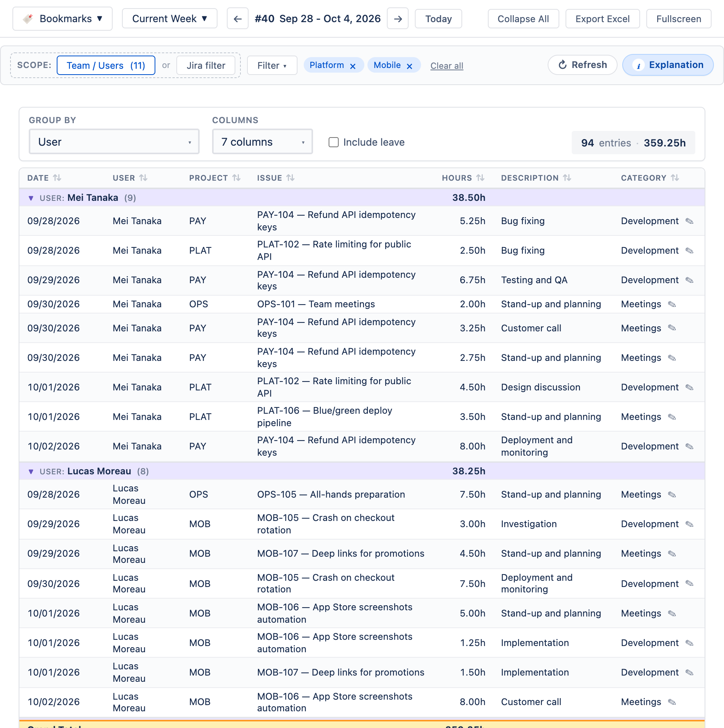Image resolution: width=724 pixels, height=728 pixels.
Task: Collapse the Mei Tanaka user group
Action: 31,198
